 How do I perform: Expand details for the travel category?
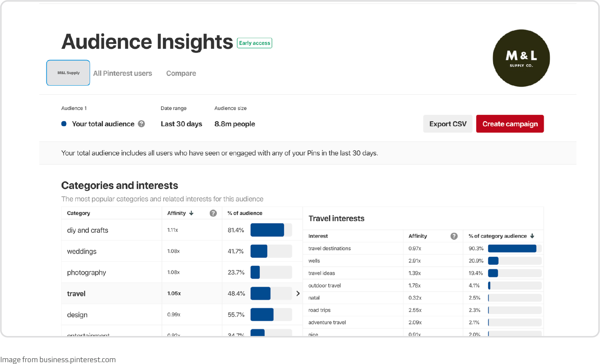298,293
